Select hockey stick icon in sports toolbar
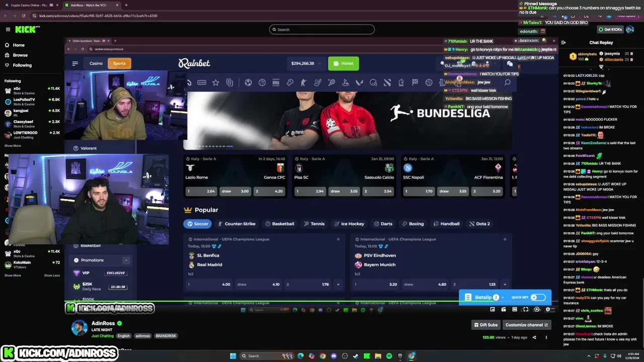Viewport: 644px width, 362px height. tap(317, 82)
